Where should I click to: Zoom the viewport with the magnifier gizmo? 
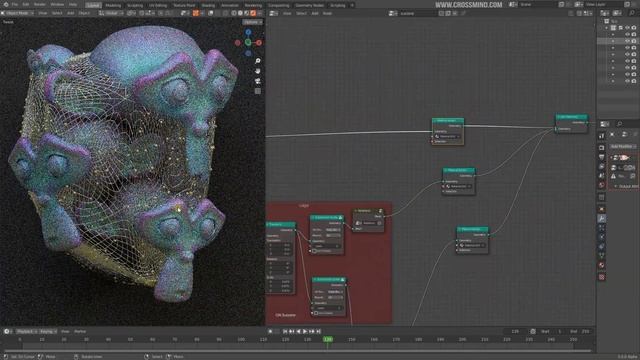(258, 61)
